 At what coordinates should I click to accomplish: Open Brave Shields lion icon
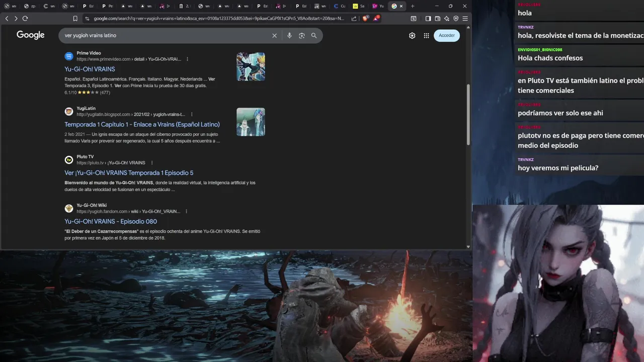point(366,19)
